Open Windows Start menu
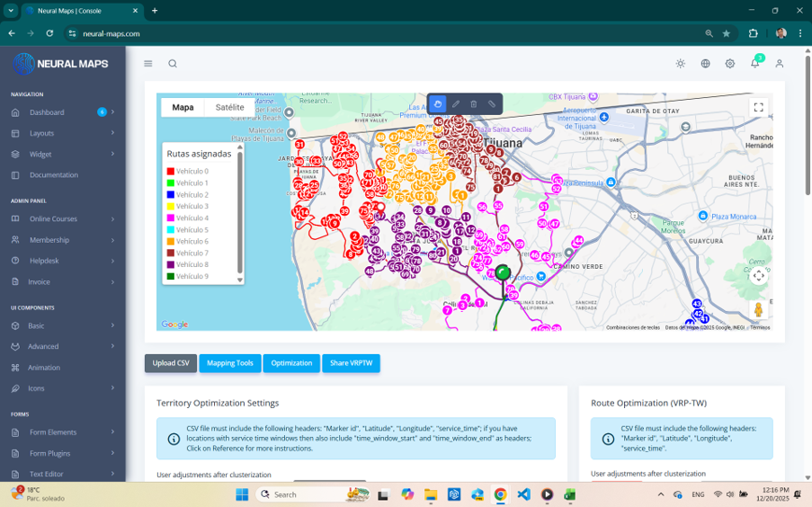Image resolution: width=812 pixels, height=507 pixels. tap(242, 494)
